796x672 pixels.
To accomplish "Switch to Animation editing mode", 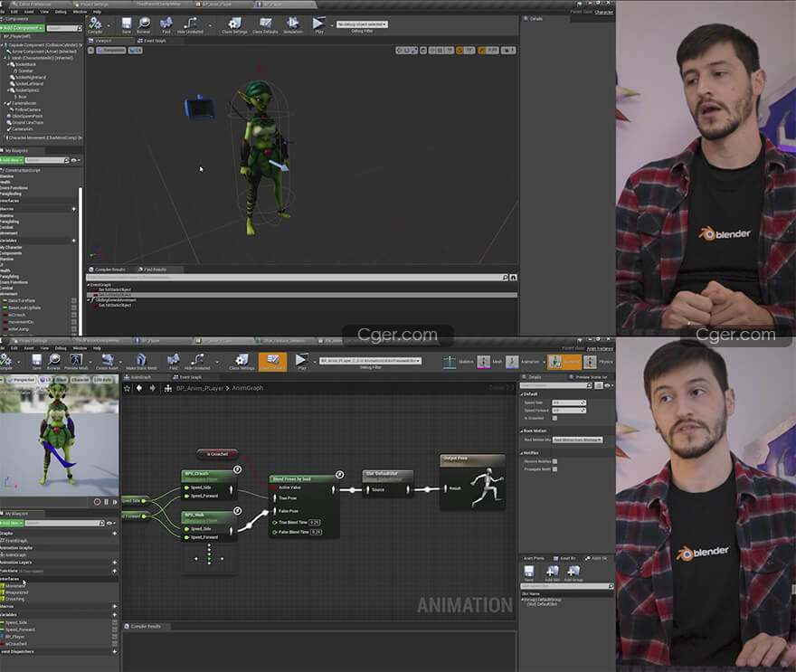I will 524,362.
